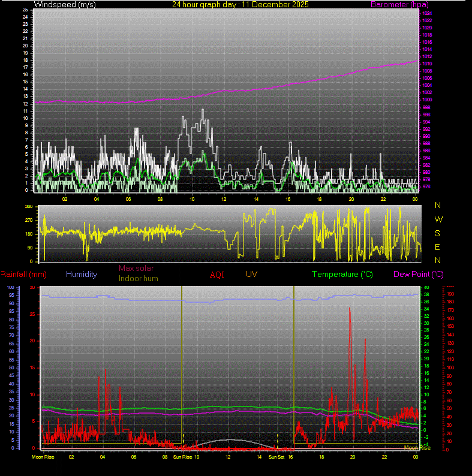Click 12 on the bottom chart time axis
472x476 pixels.
tap(228, 457)
